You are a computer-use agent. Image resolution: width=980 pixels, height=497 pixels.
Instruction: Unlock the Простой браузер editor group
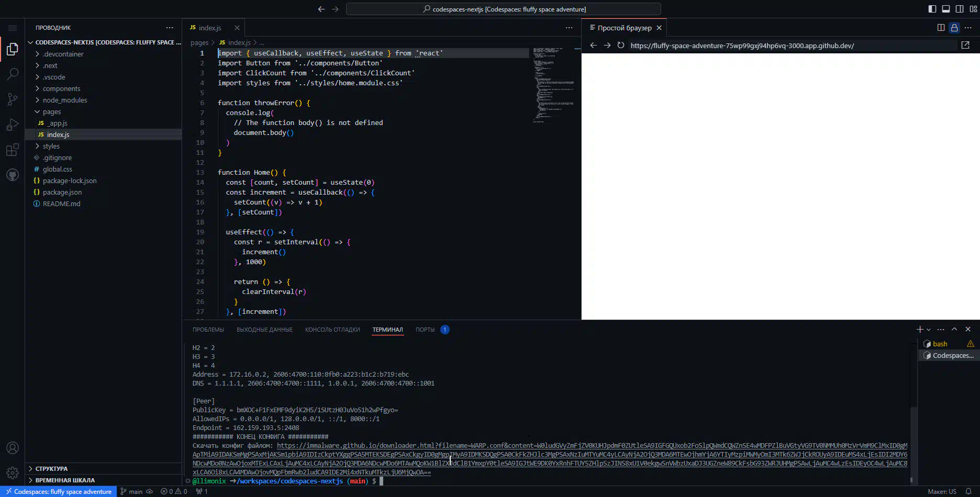point(954,28)
